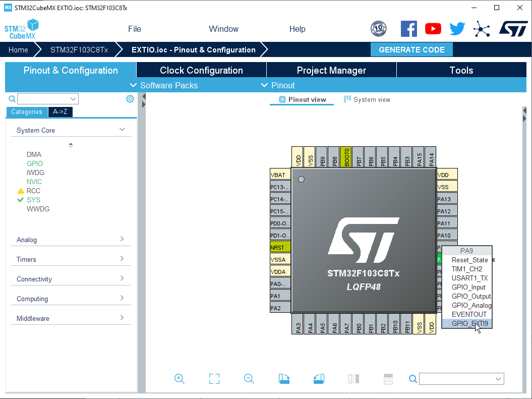Open the ST YouTube channel icon
The image size is (532, 399).
click(433, 29)
